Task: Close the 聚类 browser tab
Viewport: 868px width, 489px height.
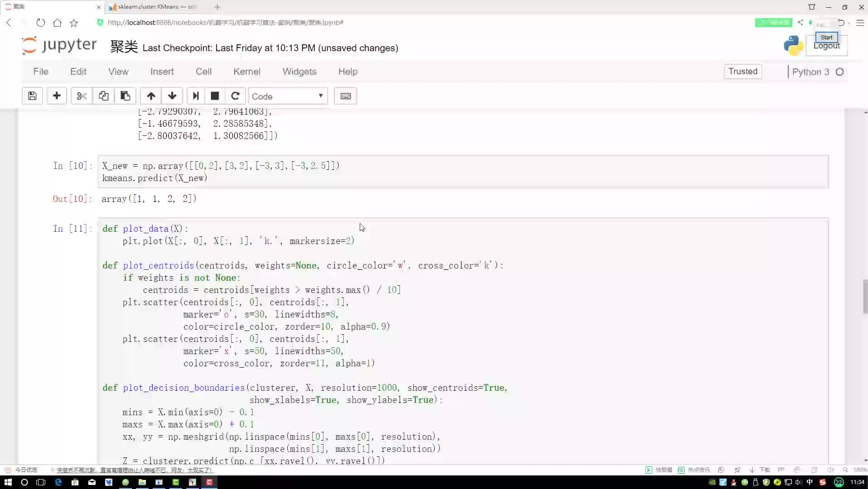Action: [99, 7]
